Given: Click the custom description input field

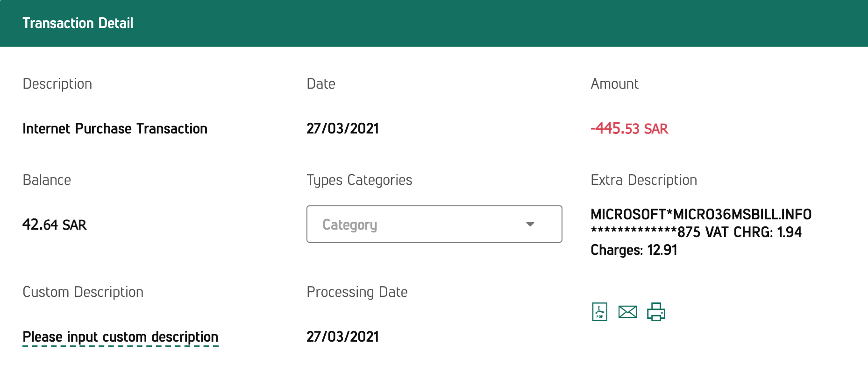Looking at the screenshot, I should coord(121,337).
